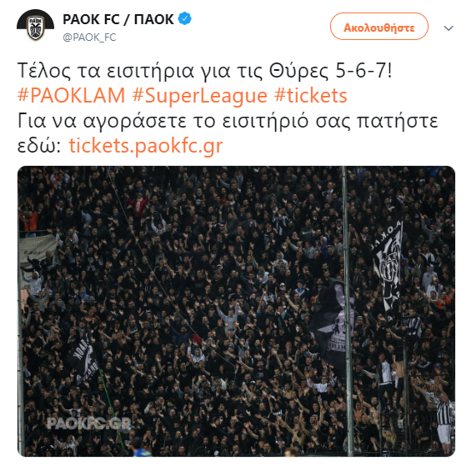The image size is (476, 466).
Task: Open the #tickets hashtag
Action: pyautogui.click(x=311, y=96)
